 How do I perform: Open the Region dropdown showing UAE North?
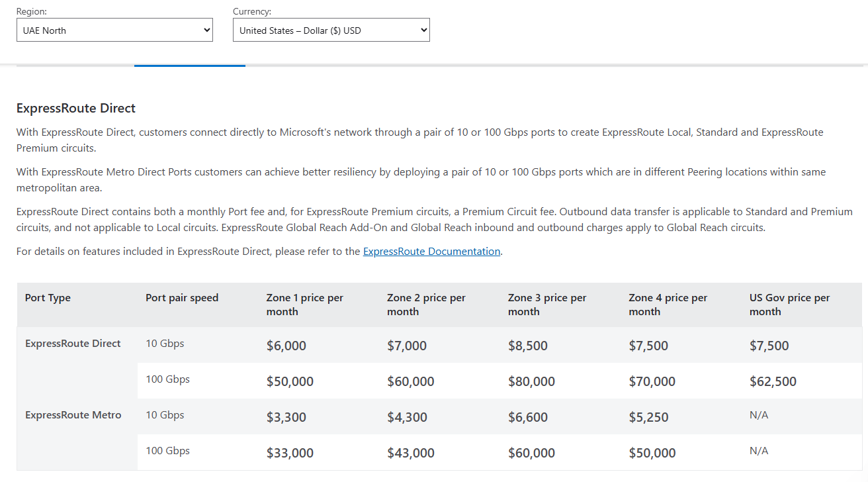(x=114, y=30)
